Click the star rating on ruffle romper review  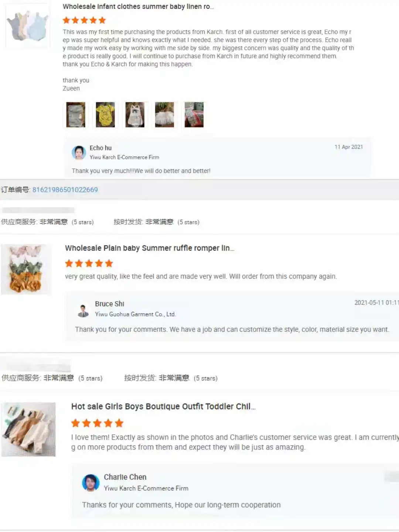[89, 263]
